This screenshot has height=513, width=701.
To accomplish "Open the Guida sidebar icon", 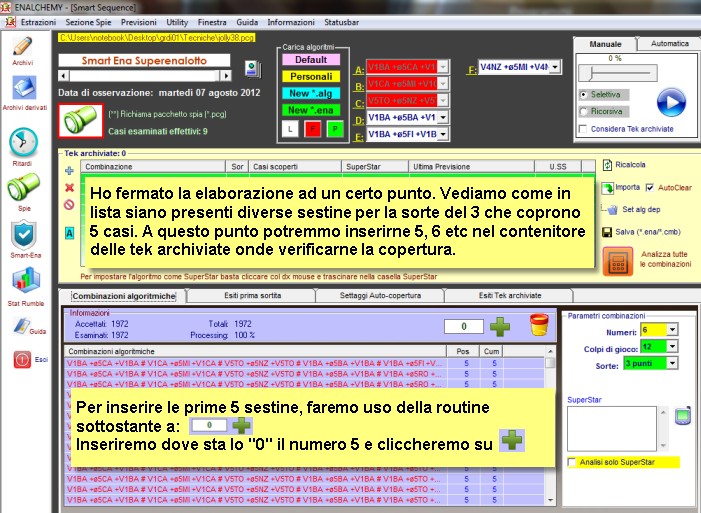I will pyautogui.click(x=21, y=326).
